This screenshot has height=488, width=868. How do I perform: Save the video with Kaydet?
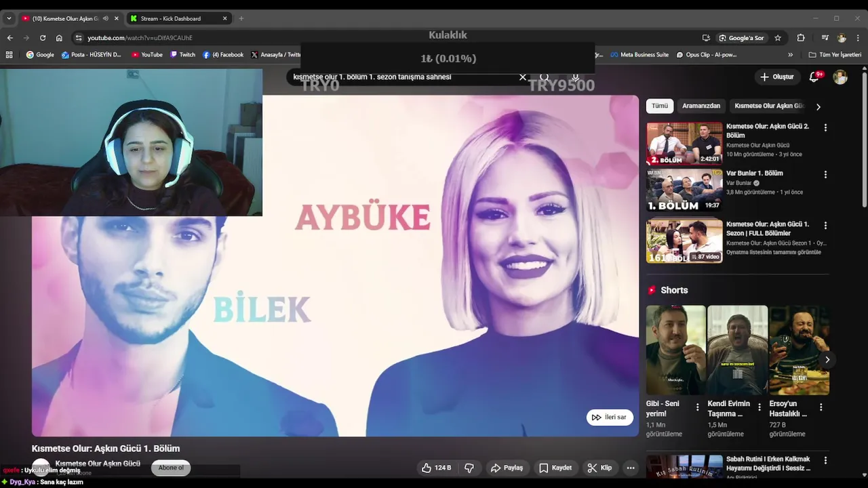[x=555, y=468]
